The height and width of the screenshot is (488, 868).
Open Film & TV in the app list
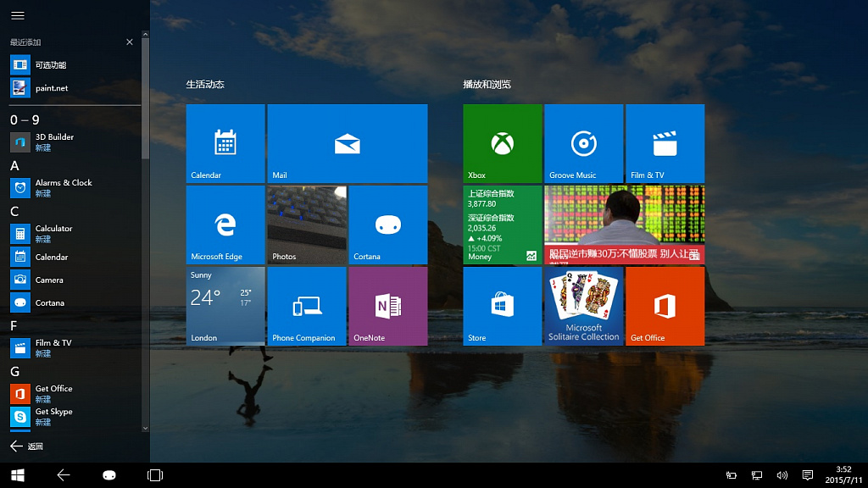coord(75,348)
